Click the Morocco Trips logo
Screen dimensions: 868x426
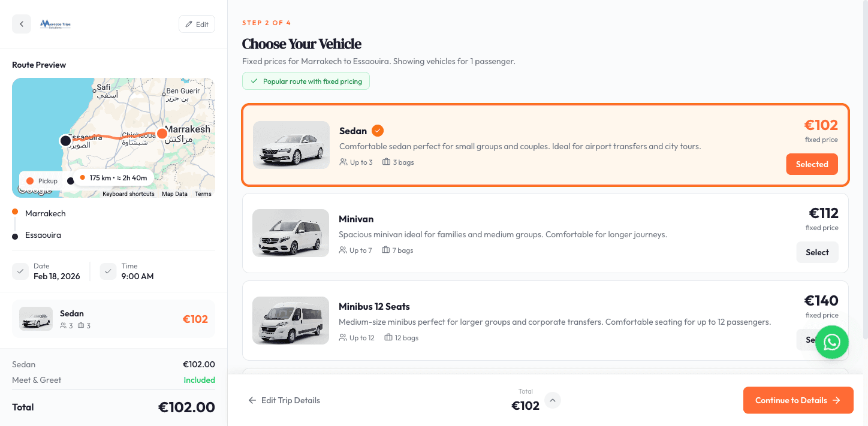click(55, 24)
